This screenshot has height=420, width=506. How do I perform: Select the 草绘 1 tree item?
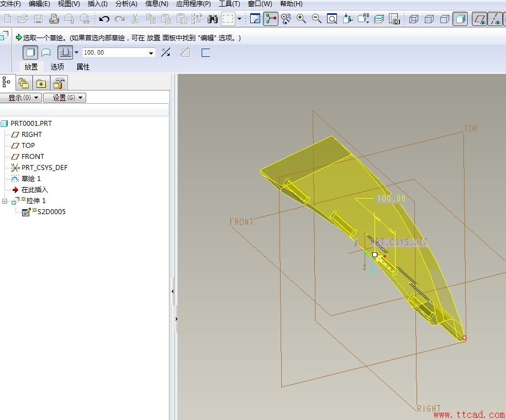click(31, 179)
